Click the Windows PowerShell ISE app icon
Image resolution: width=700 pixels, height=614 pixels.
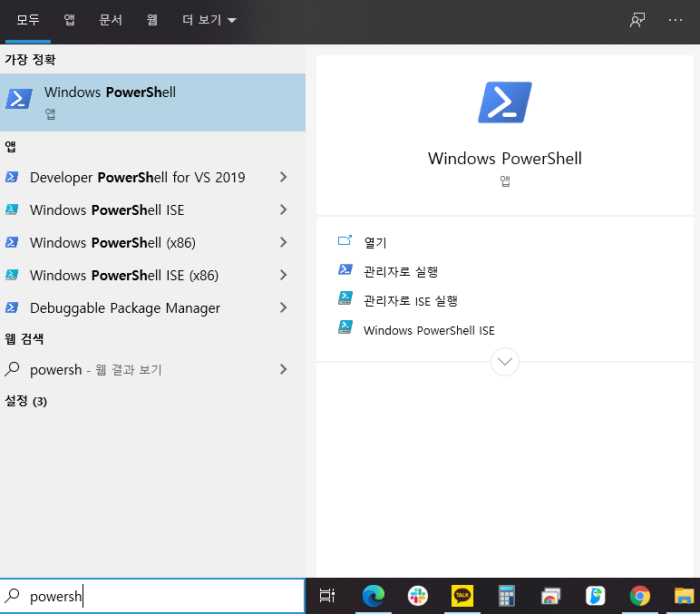pyautogui.click(x=12, y=210)
